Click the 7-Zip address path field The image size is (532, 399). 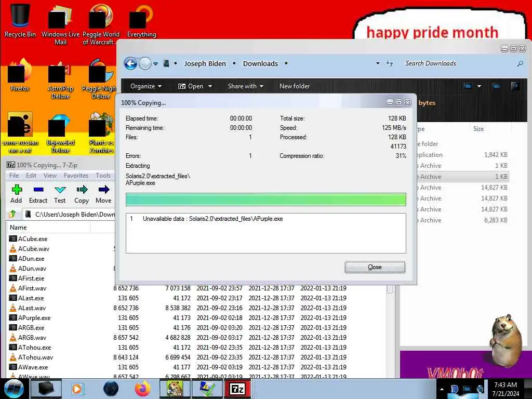[x=70, y=215]
